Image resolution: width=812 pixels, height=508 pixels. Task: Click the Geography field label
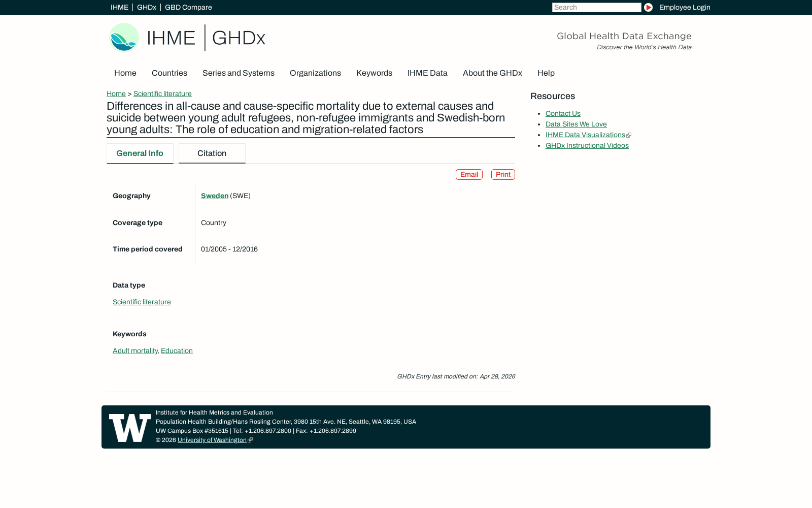tap(131, 196)
